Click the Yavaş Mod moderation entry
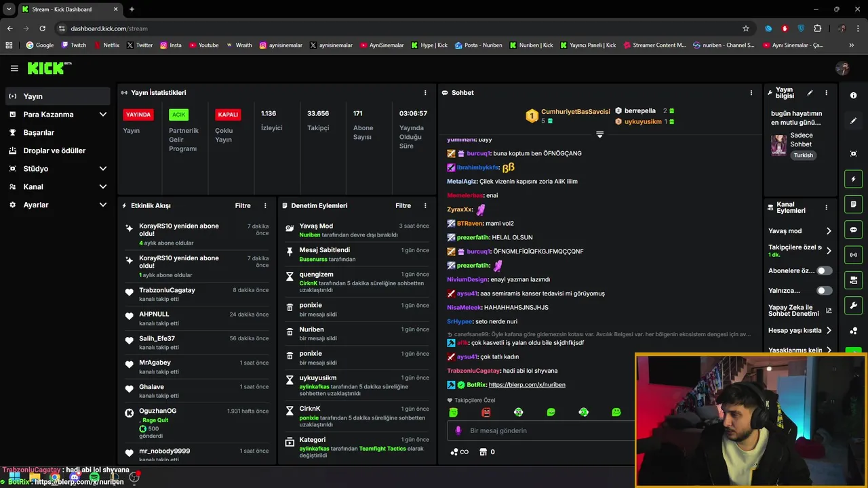Image resolution: width=868 pixels, height=488 pixels. 357,230
